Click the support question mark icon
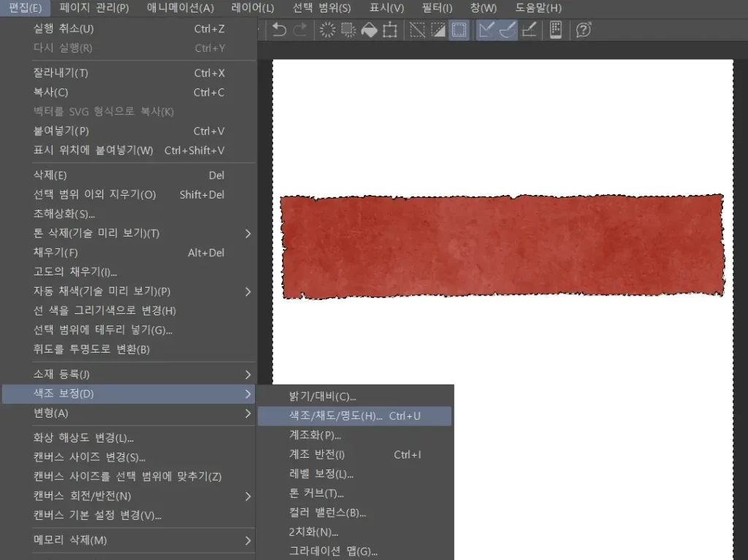The image size is (748, 560). click(x=583, y=30)
